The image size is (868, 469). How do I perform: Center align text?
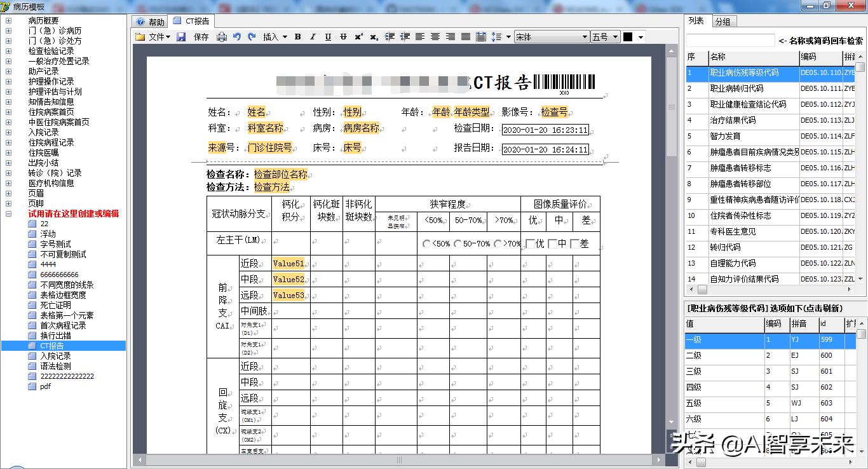pos(435,37)
